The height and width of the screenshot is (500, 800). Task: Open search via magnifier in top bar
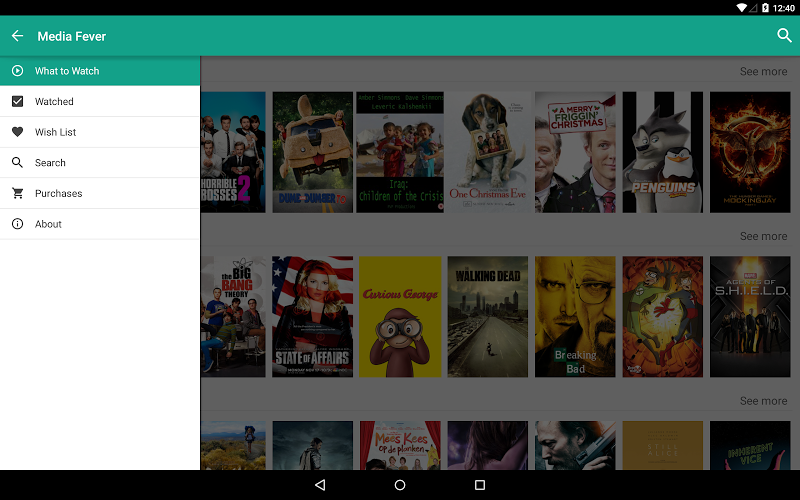784,35
